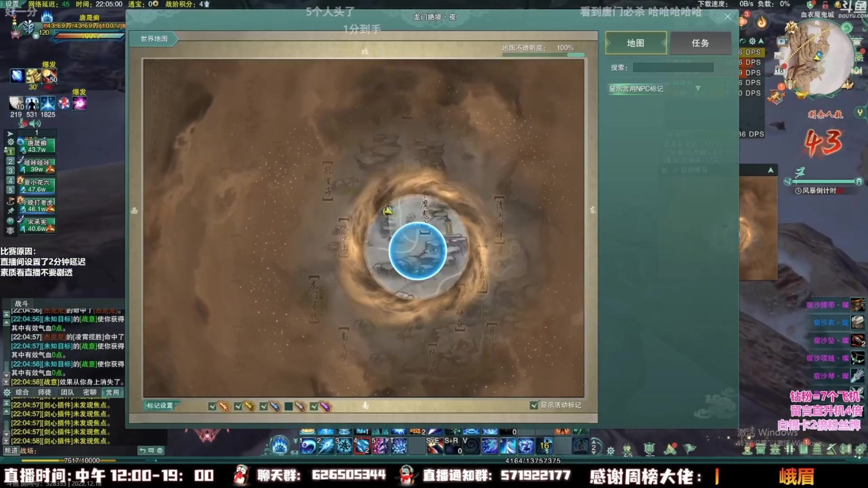Switch to the 任务 tab in map panel
The width and height of the screenshot is (868, 488).
(700, 43)
